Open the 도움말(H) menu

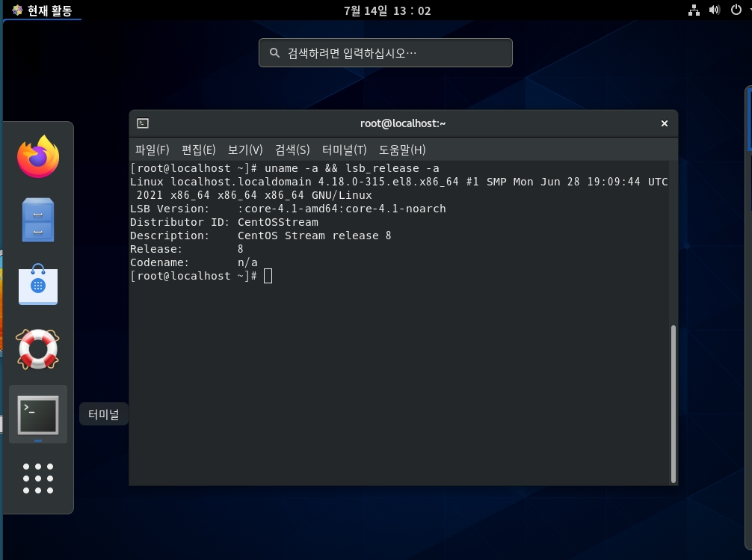tap(401, 150)
